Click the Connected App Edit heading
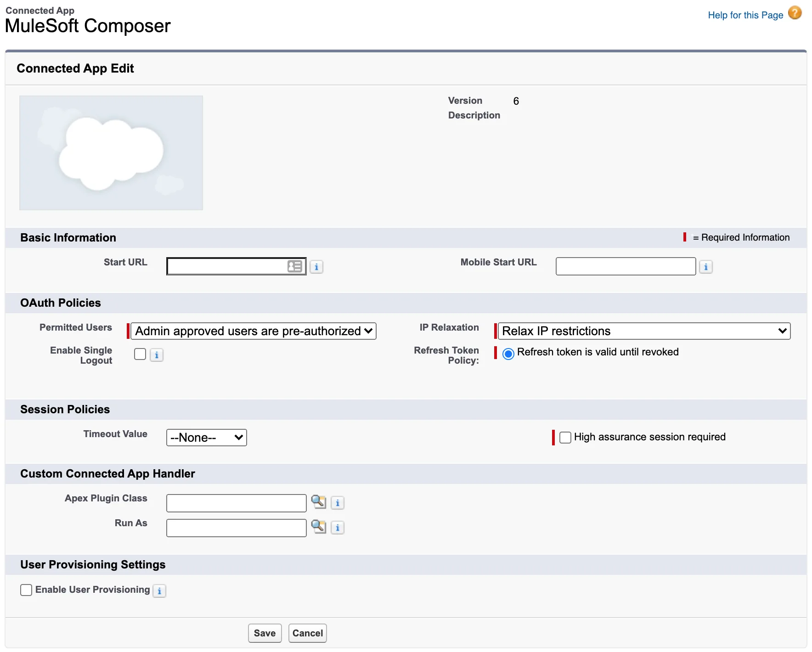Image resolution: width=812 pixels, height=652 pixels. coord(75,68)
